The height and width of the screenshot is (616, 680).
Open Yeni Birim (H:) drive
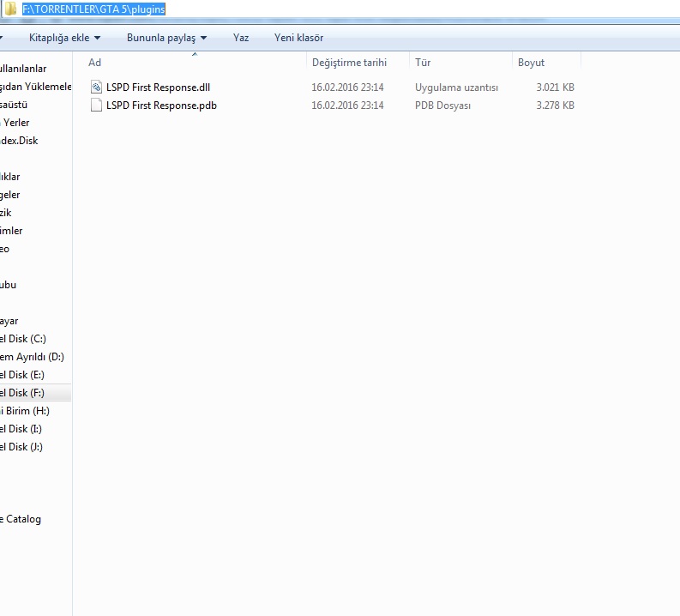click(x=25, y=411)
